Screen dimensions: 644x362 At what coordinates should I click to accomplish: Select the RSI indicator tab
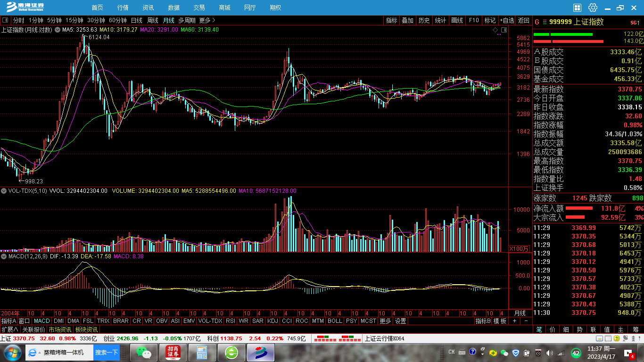(231, 321)
